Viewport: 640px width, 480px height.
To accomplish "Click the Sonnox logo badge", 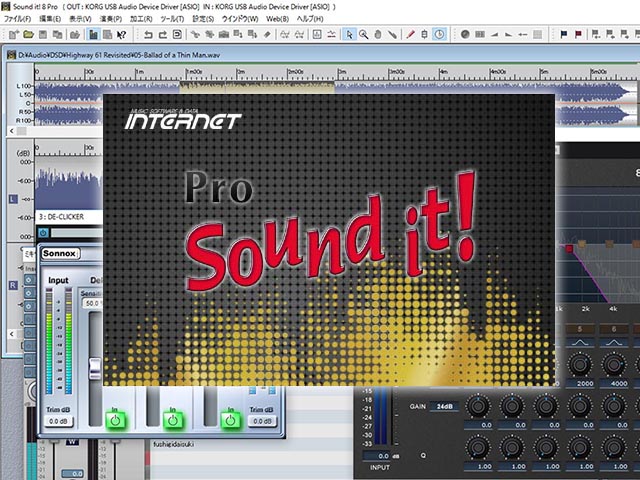I will pyautogui.click(x=60, y=254).
